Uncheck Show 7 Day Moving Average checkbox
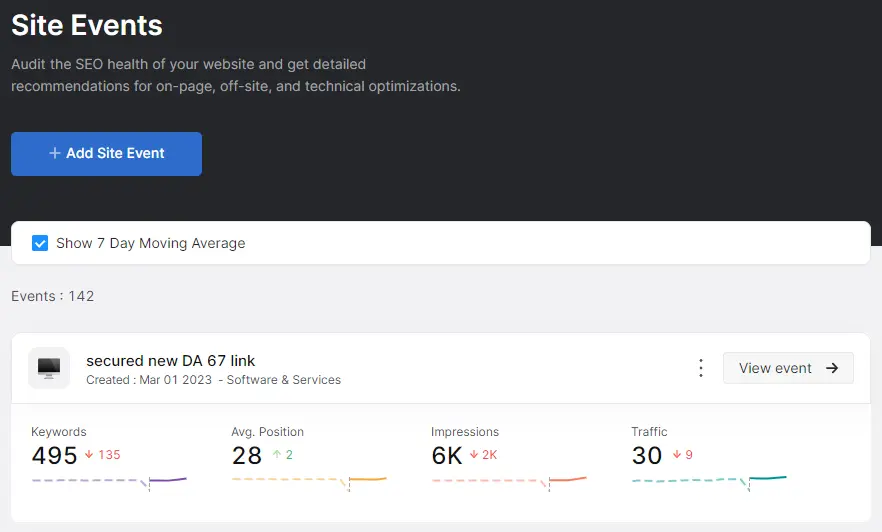Image resolution: width=882 pixels, height=532 pixels. (x=40, y=244)
